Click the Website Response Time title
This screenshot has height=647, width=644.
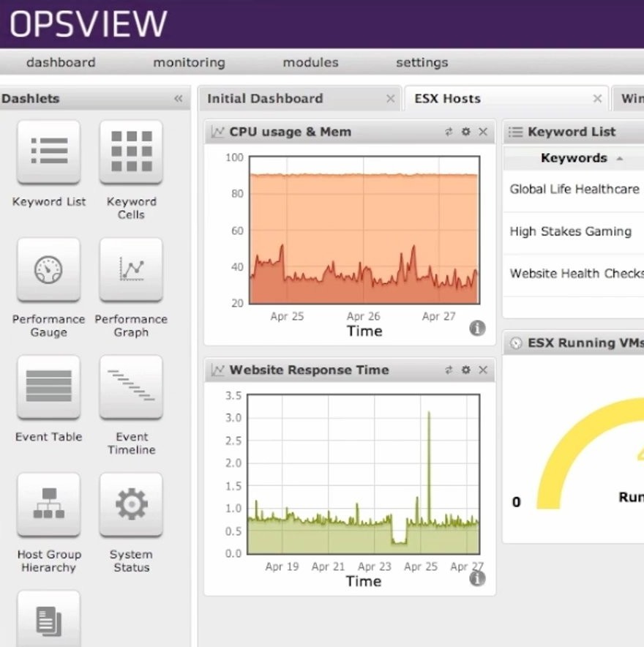coord(309,370)
